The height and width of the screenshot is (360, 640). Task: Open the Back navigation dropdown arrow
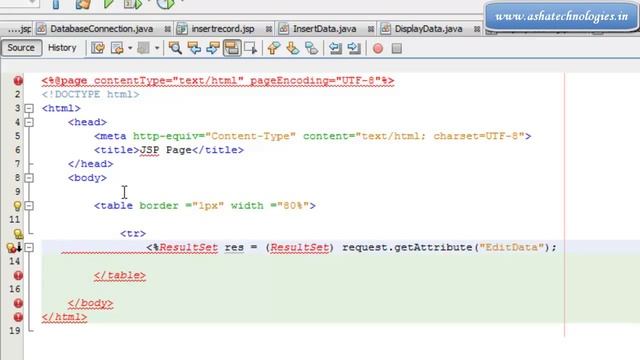[130, 48]
